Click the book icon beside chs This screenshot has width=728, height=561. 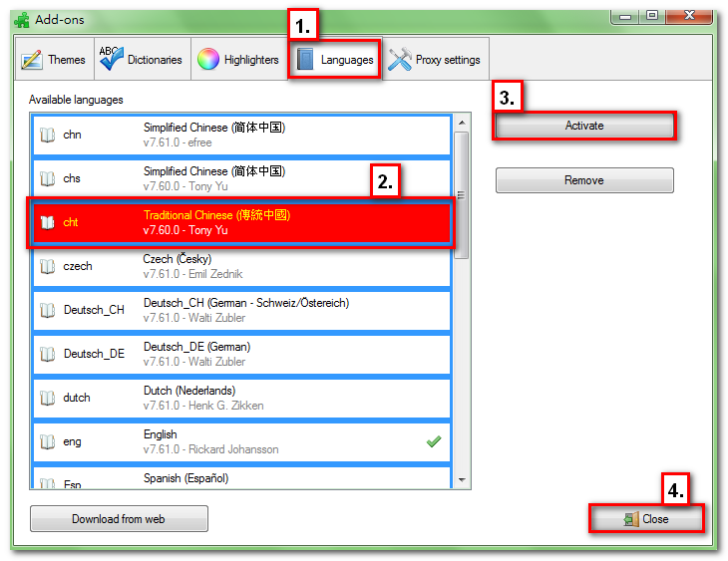47,179
